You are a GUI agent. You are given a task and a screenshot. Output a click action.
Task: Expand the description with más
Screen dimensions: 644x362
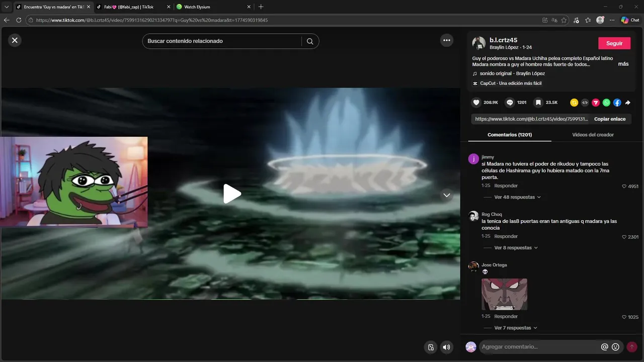coord(623,64)
